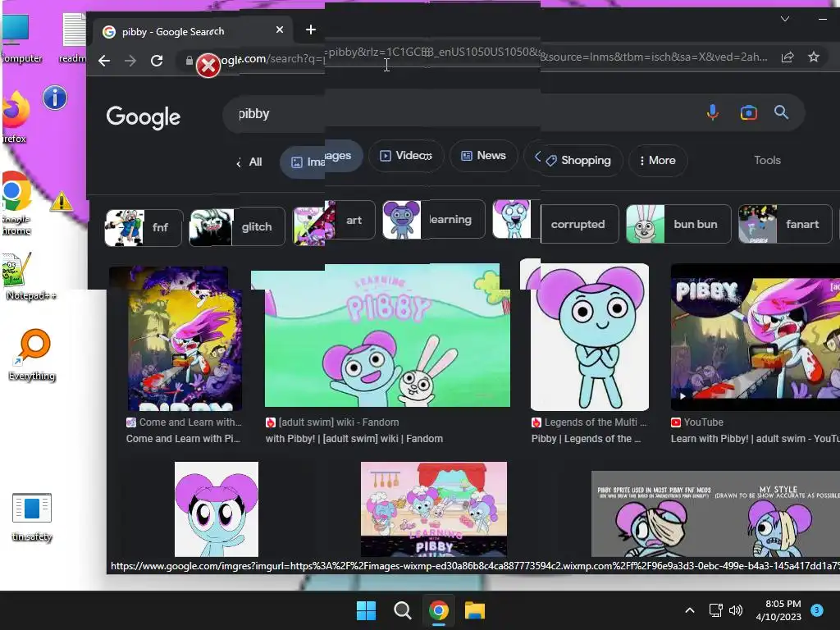This screenshot has height=630, width=840.
Task: Select the readme desktop file icon
Action: point(74,38)
